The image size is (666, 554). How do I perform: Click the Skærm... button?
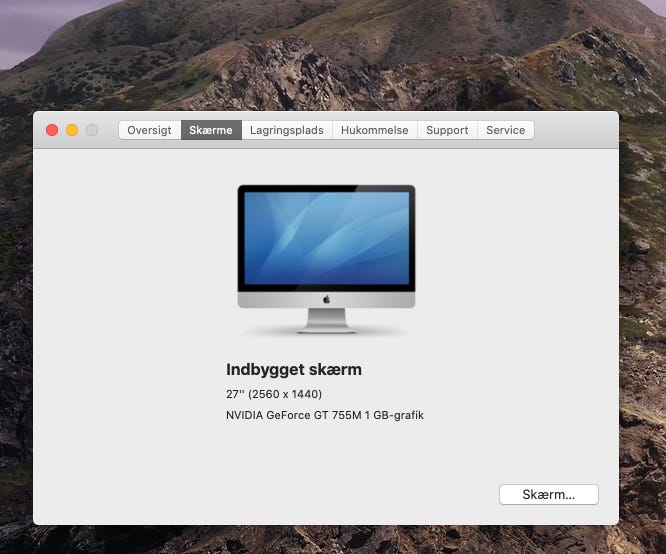(x=549, y=495)
